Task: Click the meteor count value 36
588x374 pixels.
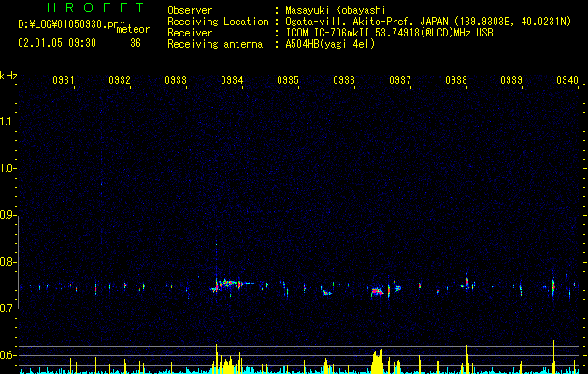Action: click(136, 43)
